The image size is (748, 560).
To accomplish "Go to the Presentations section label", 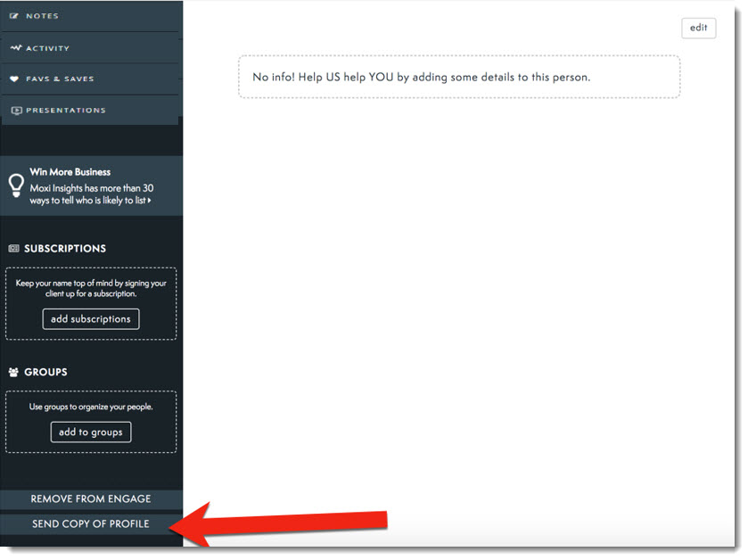I will (66, 111).
